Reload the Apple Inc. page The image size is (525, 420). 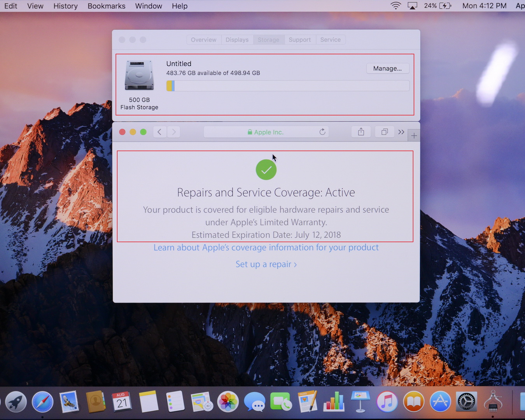click(322, 132)
